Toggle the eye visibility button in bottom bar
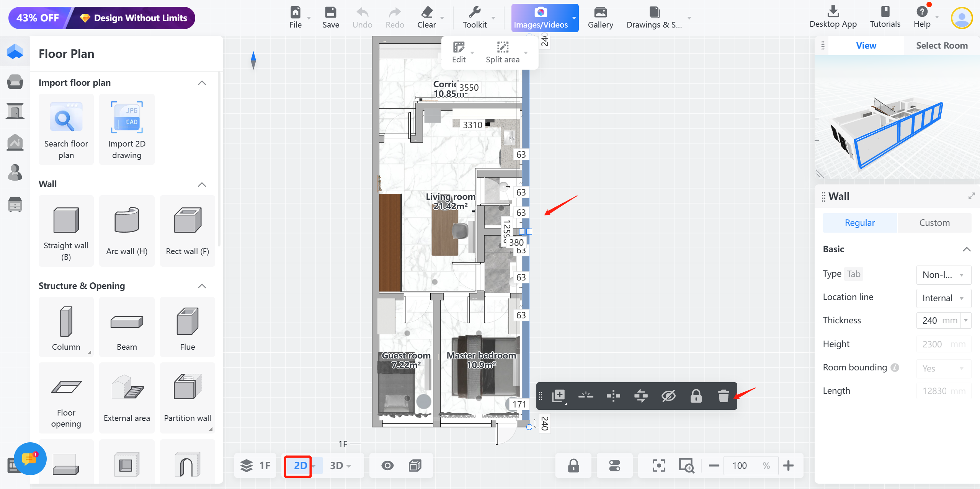The image size is (980, 489). [387, 466]
